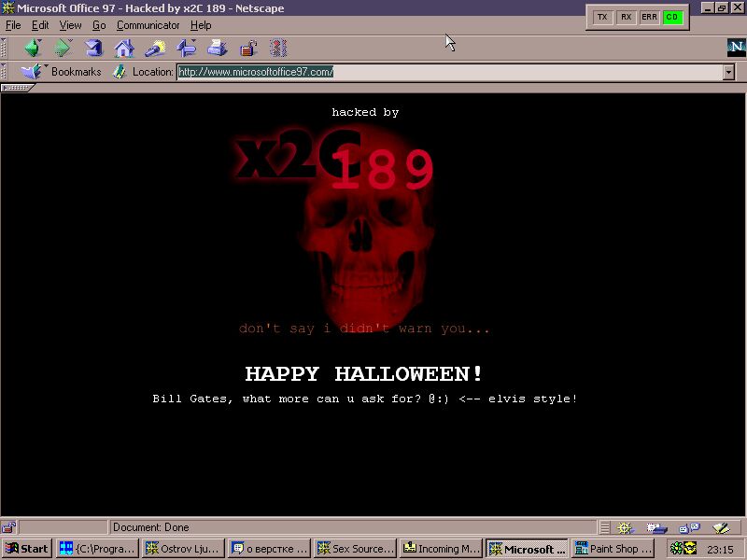The height and width of the screenshot is (560, 747).
Task: Click the green flower tray icon
Action: (676, 549)
